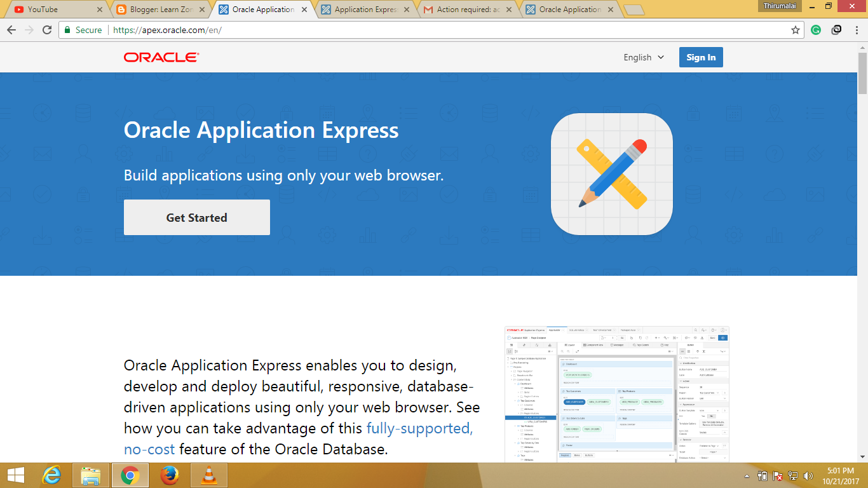Click the scrollbar down arrow
The width and height of the screenshot is (868, 488).
pos(862,457)
